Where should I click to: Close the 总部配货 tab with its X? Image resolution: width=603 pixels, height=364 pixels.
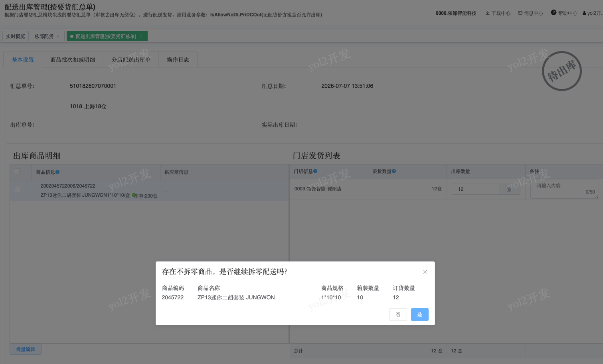point(58,36)
